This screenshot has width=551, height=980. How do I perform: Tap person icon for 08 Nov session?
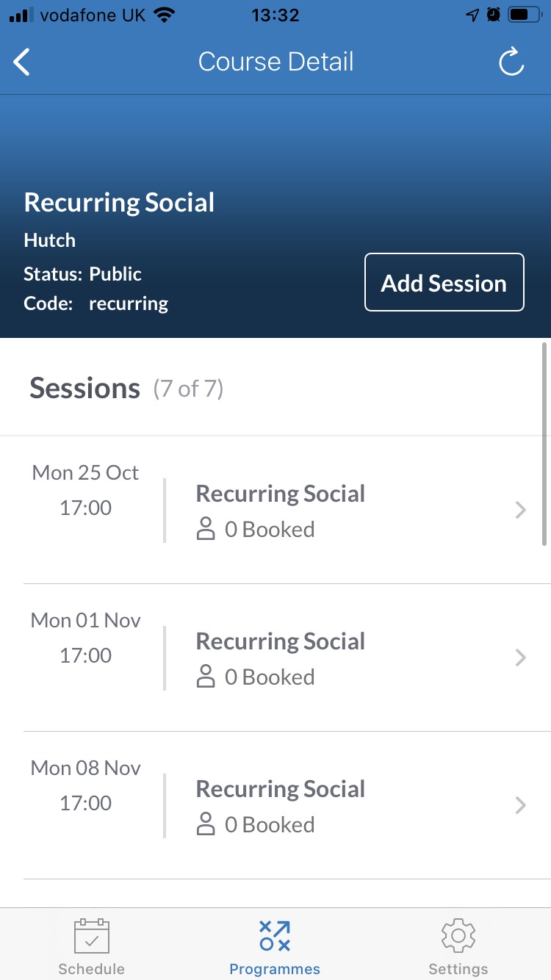point(206,825)
